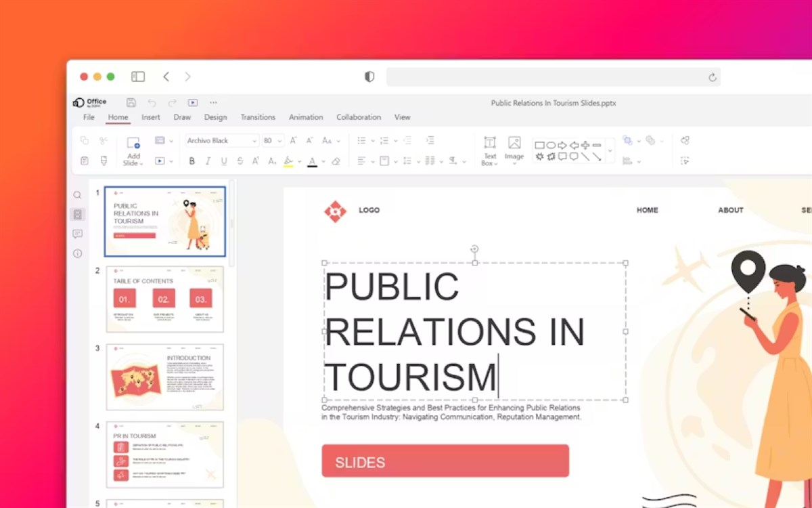Open the more options ellipsis menu

click(x=213, y=102)
